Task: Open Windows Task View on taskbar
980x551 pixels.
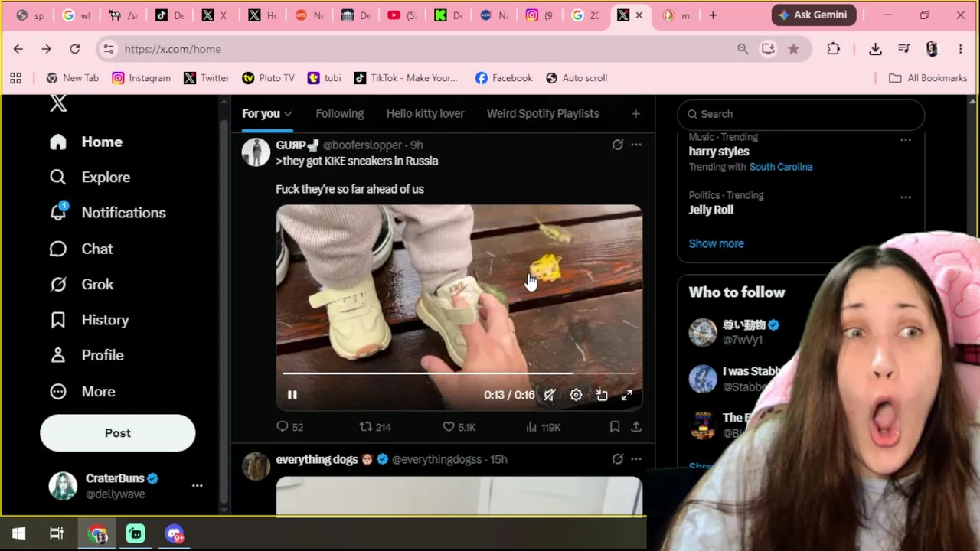Action: point(57,533)
